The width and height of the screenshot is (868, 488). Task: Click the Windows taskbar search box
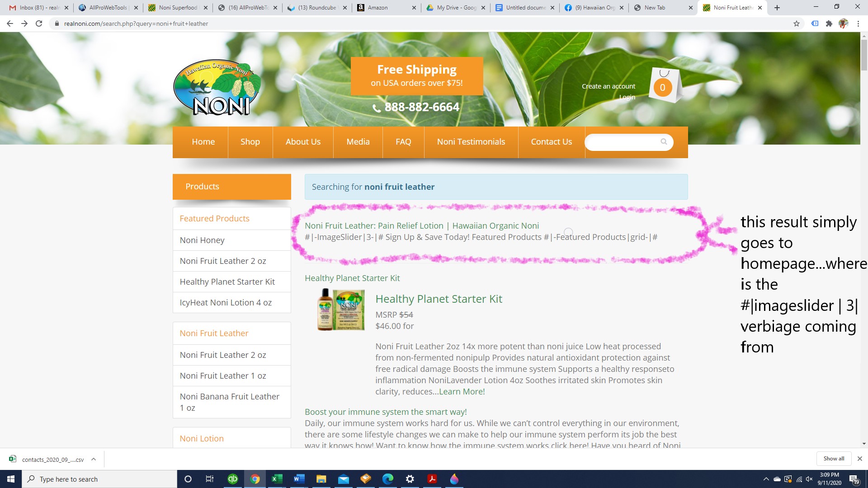tap(99, 479)
